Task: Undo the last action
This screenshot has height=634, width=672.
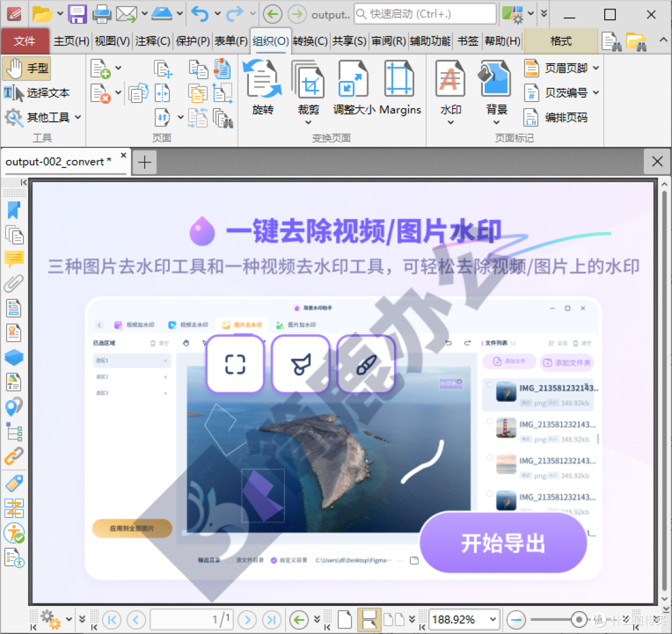Action: pos(200,14)
